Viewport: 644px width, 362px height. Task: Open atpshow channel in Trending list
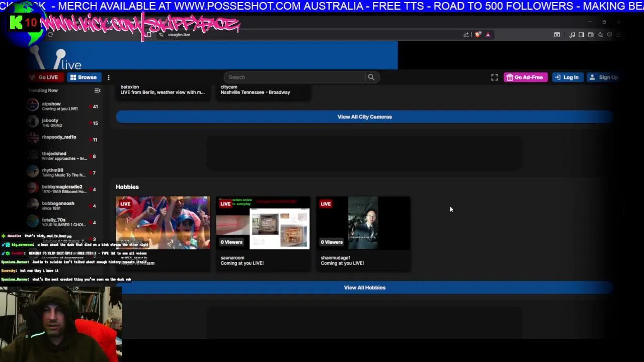[x=64, y=106]
